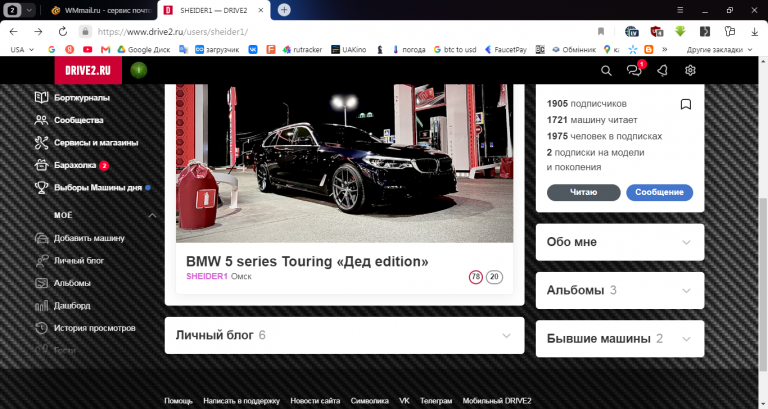The height and width of the screenshot is (409, 768).
Task: Open a new browser tab
Action: 284,10
